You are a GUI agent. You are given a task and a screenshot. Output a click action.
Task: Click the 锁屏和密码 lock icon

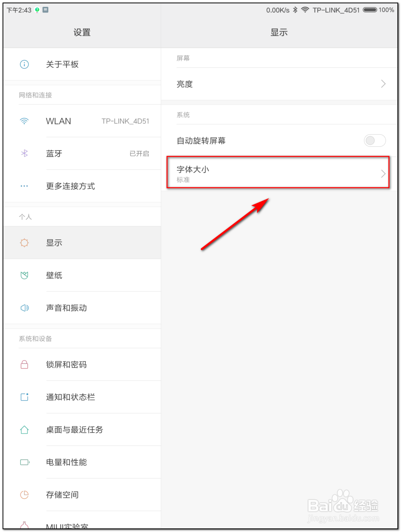pos(24,365)
